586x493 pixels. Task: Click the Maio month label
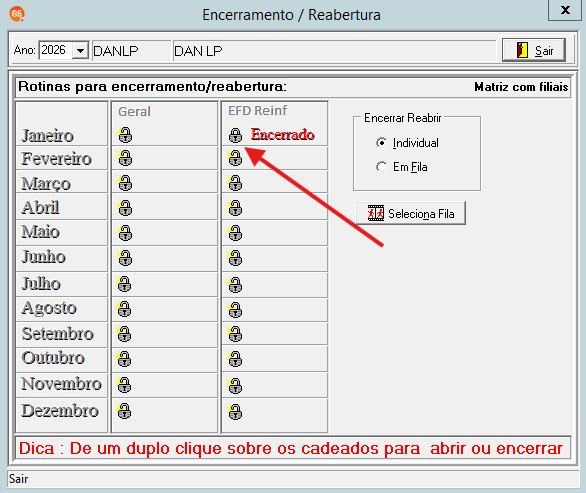pos(40,232)
